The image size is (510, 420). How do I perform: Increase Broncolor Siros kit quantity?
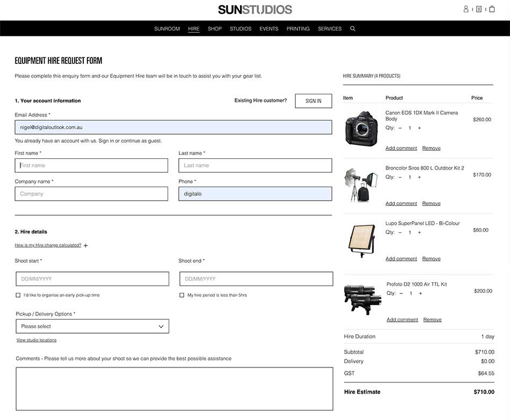click(x=420, y=177)
